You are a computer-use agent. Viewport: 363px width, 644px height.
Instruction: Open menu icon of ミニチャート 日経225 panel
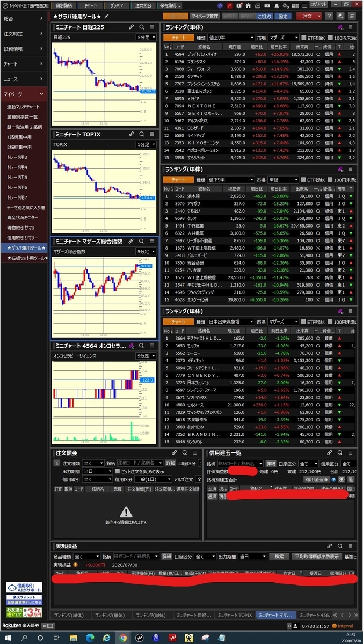coord(152,27)
